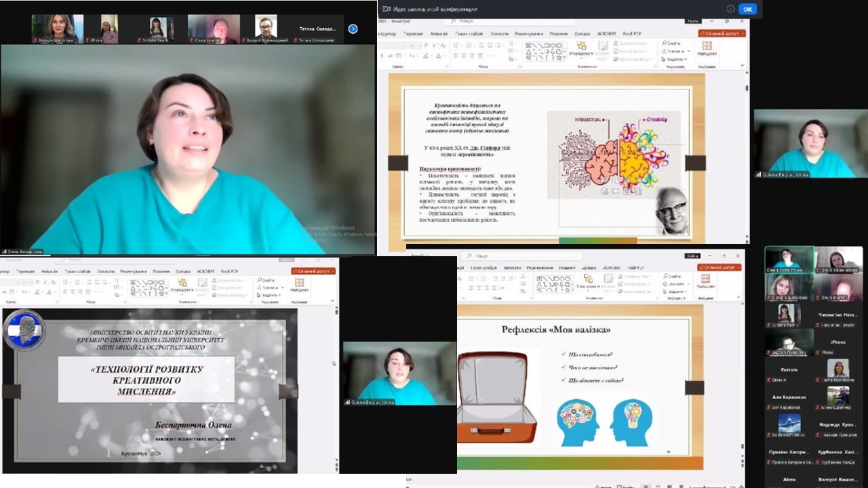Viewport: 868px width, 488px height.
Task: Open Foxit PDF tab in the brain-slide PowerPoint window
Action: pos(633,33)
